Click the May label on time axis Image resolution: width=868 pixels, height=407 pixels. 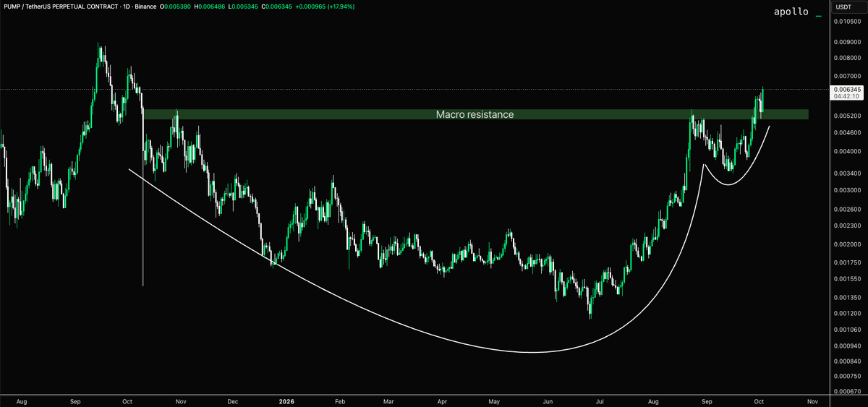(494, 400)
